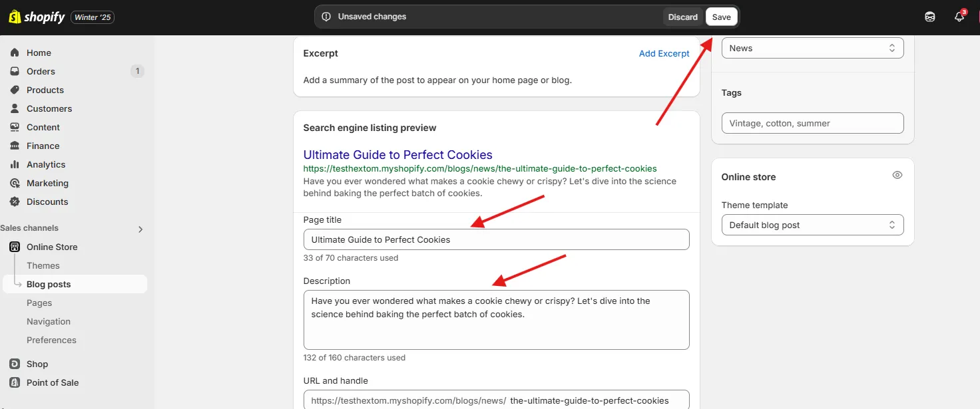Click the account avatar icon
The width and height of the screenshot is (980, 409).
point(930,17)
